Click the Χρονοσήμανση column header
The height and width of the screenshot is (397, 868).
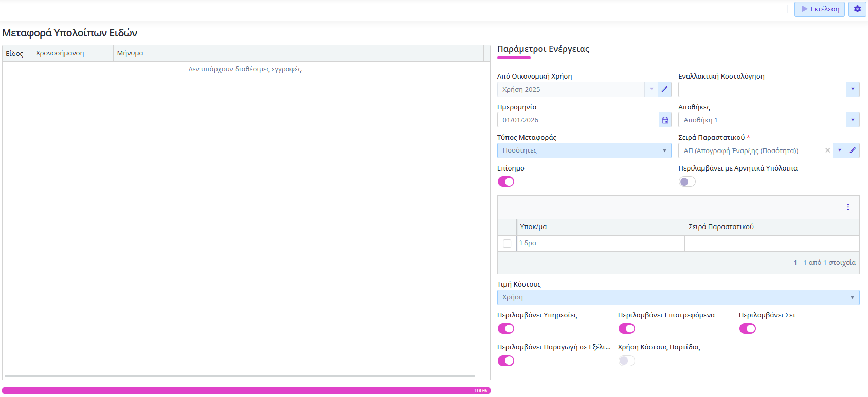[x=72, y=53]
